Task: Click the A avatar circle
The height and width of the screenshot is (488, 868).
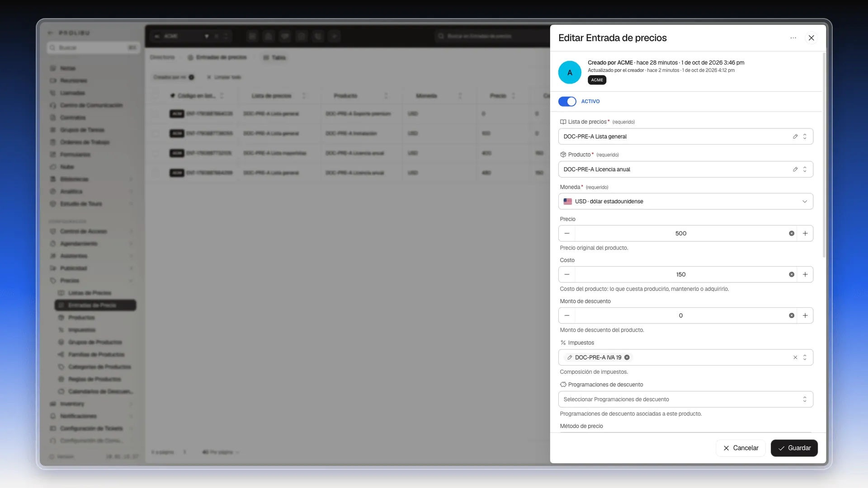Action: (x=570, y=72)
